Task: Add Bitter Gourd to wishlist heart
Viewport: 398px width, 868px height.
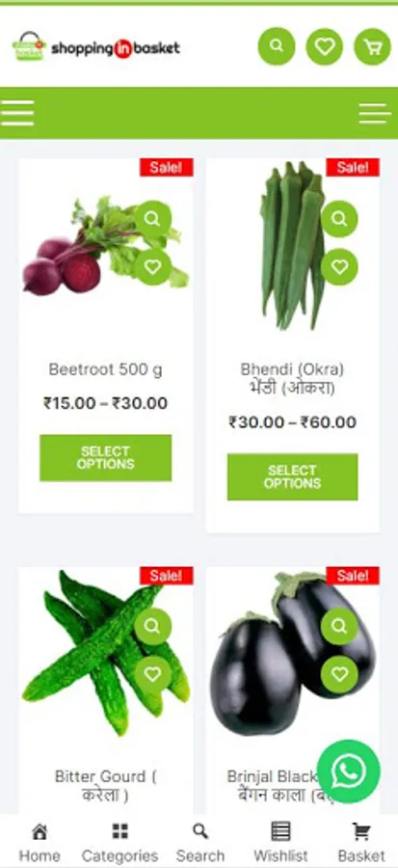Action: pos(152,674)
